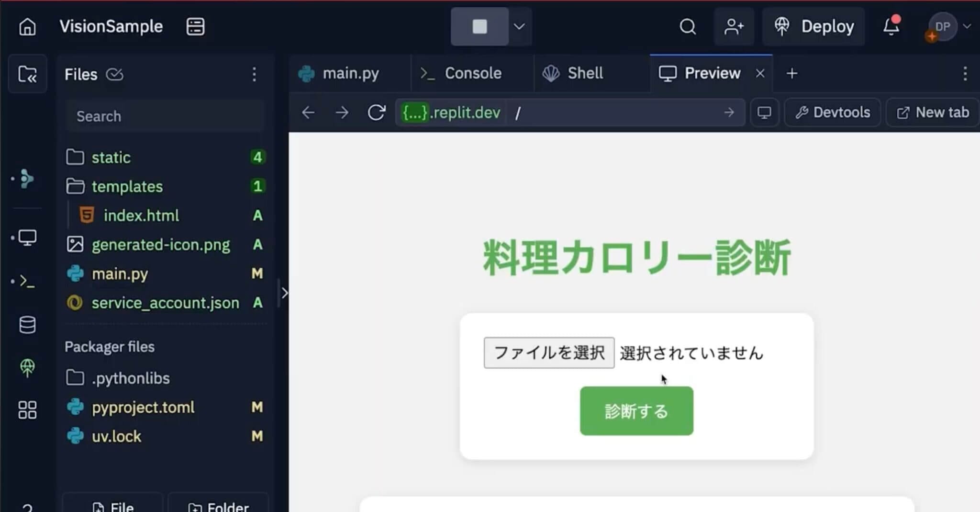This screenshot has width=980, height=512.
Task: Open the notifications bell
Action: (891, 27)
